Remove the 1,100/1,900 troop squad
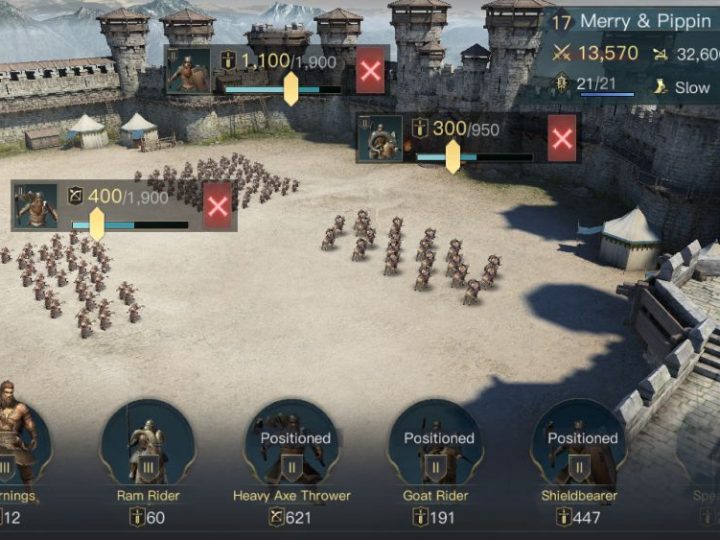 pyautogui.click(x=371, y=70)
